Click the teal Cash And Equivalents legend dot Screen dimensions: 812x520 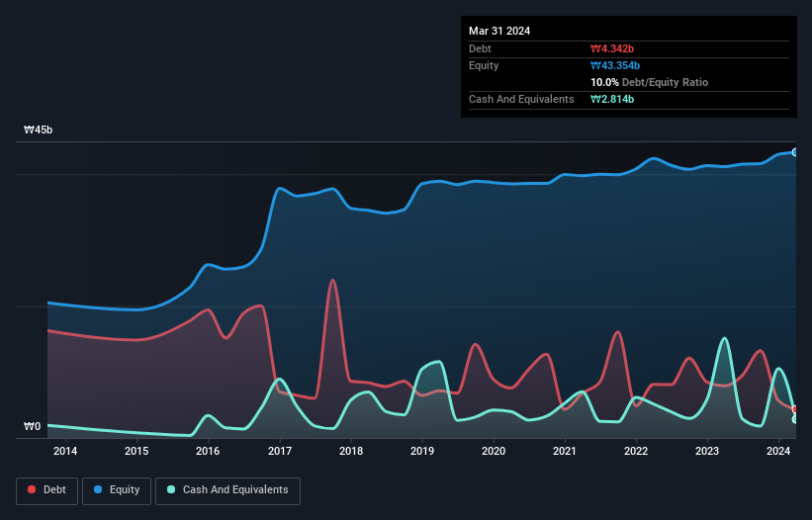pos(171,489)
